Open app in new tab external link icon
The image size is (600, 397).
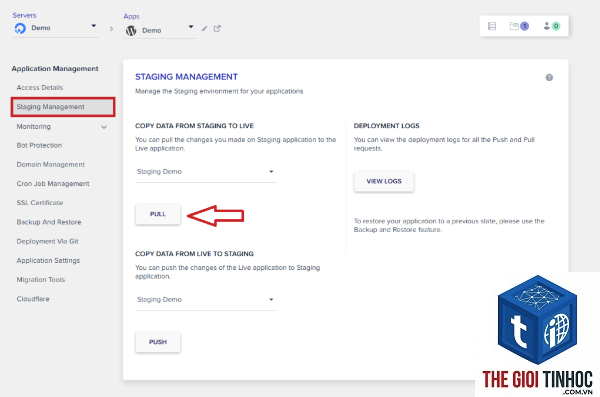click(x=217, y=29)
